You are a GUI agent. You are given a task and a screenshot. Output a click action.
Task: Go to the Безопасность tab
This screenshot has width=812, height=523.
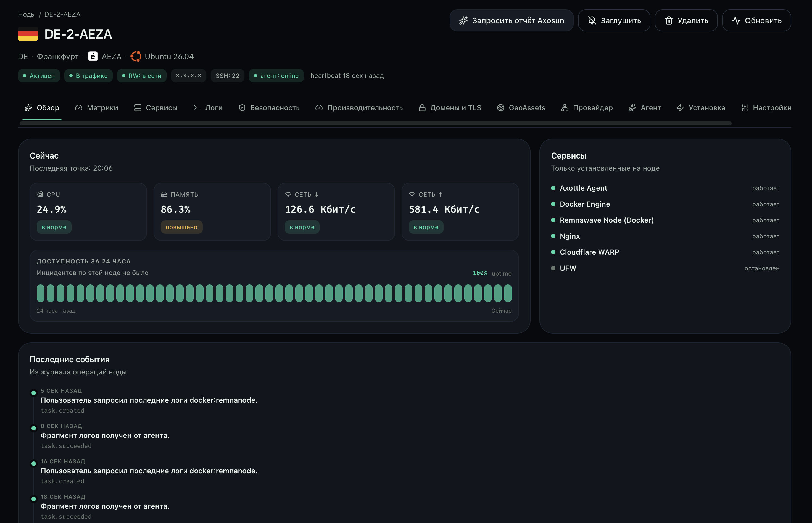pos(269,108)
